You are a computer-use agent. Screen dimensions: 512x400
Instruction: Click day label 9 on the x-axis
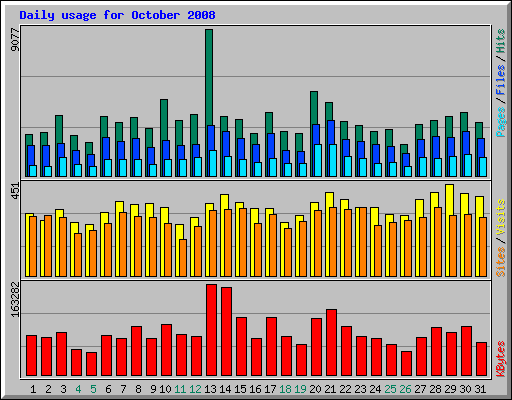153,389
